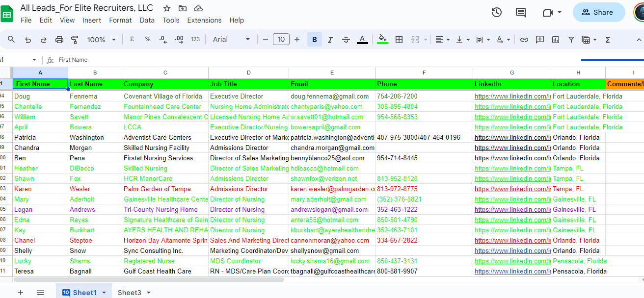
Task: Open the Sheet1 tab dropdown arrow
Action: pos(104,293)
